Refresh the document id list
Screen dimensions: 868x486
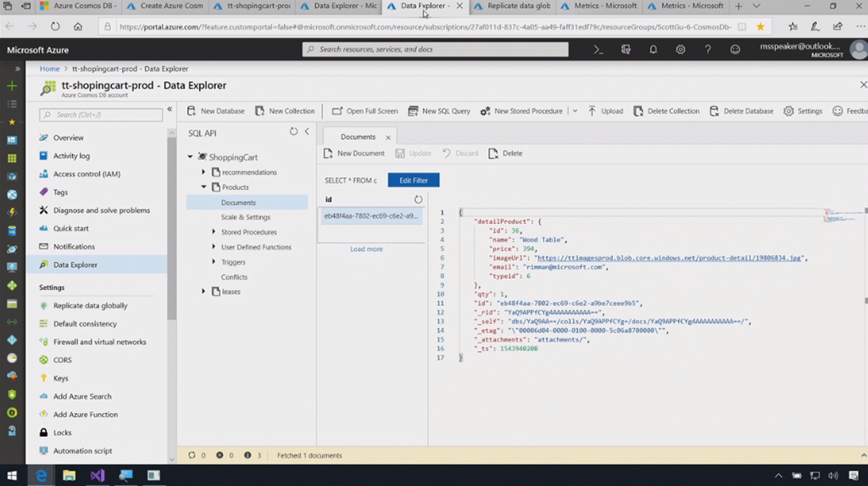click(x=418, y=199)
